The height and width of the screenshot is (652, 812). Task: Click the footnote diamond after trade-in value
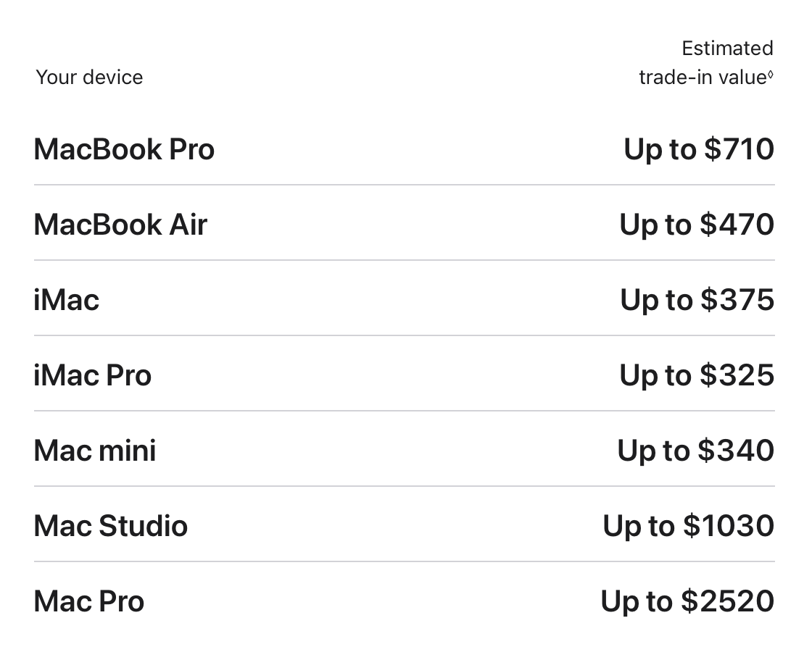[x=771, y=73]
